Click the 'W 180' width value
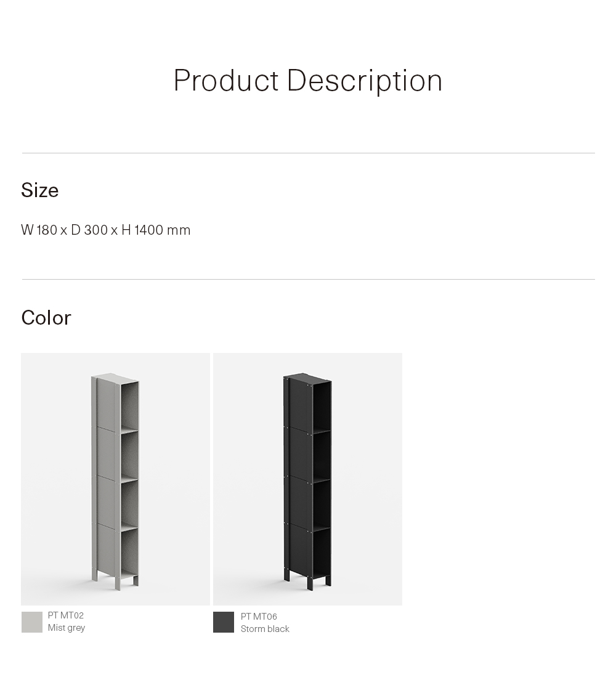The height and width of the screenshot is (685, 616). coord(39,230)
